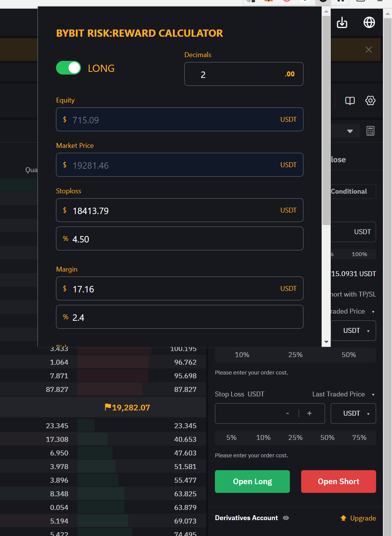Edit the Margin dollar value 17.16
Viewport: 392px width, 536px height.
180,289
